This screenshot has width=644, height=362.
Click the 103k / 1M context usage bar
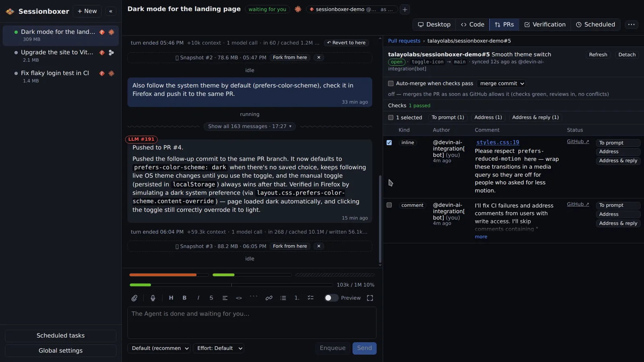[x=231, y=285]
